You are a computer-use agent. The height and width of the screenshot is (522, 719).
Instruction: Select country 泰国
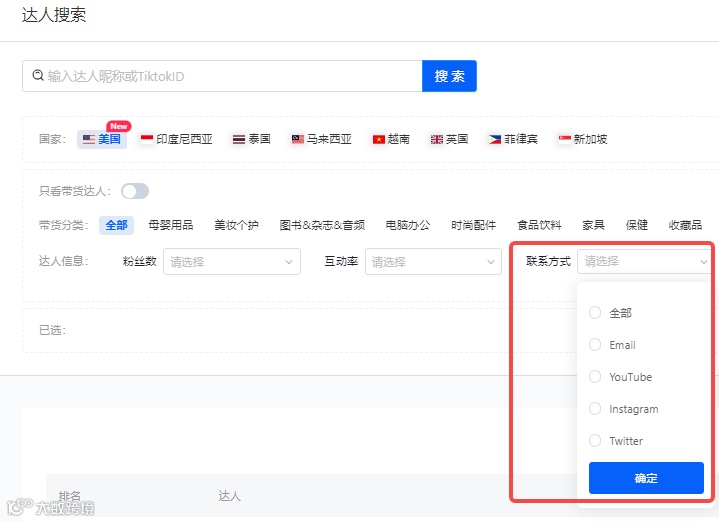coord(251,139)
